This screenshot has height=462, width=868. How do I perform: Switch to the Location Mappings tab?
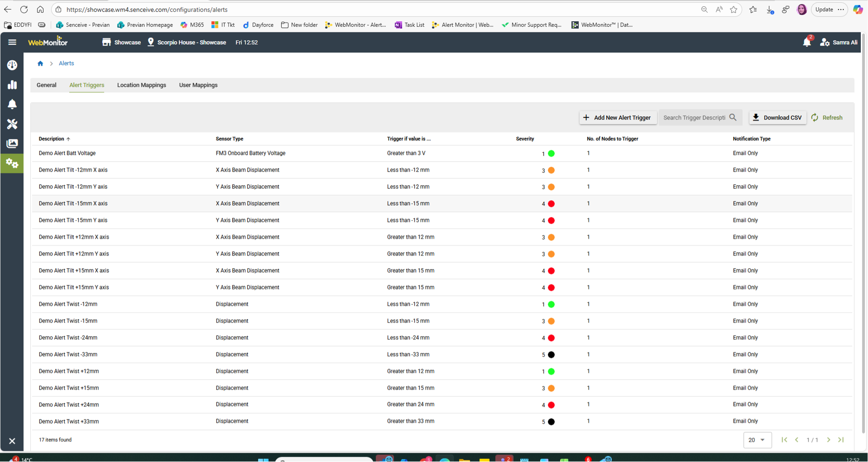(141, 85)
